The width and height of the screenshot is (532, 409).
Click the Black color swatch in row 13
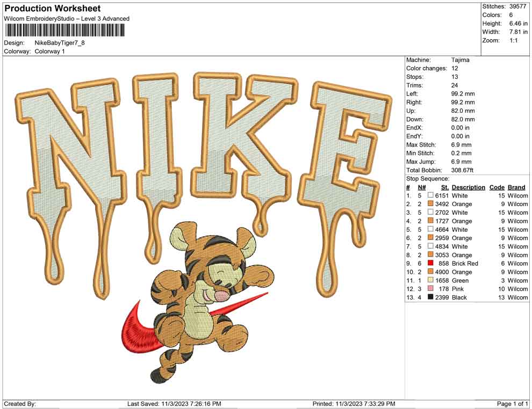pos(430,297)
